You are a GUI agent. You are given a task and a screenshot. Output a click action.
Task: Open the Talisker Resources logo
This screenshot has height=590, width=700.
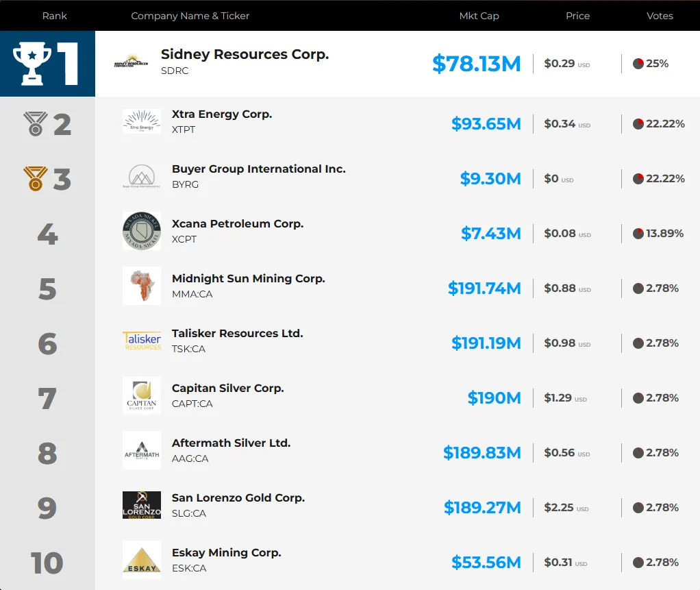(142, 341)
